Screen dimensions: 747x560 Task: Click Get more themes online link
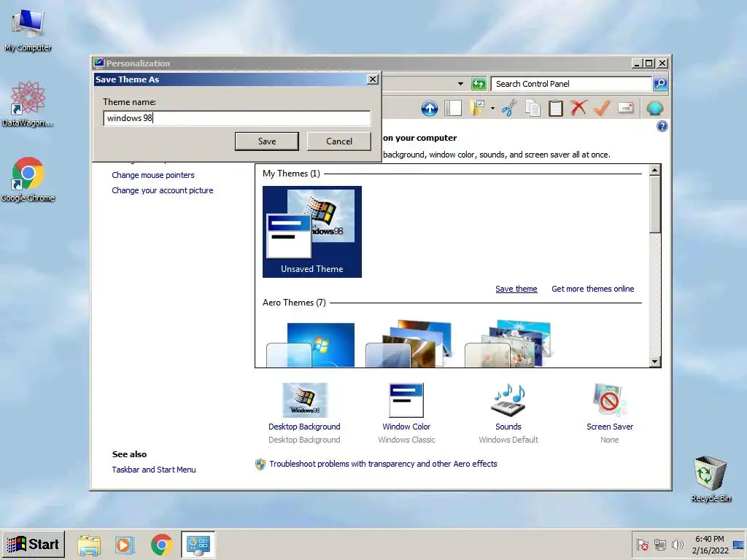tap(592, 289)
